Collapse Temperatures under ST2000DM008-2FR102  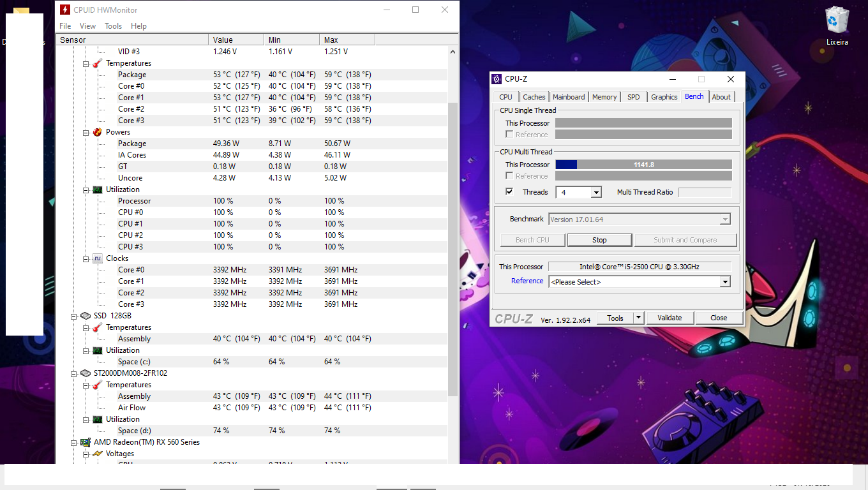86,385
